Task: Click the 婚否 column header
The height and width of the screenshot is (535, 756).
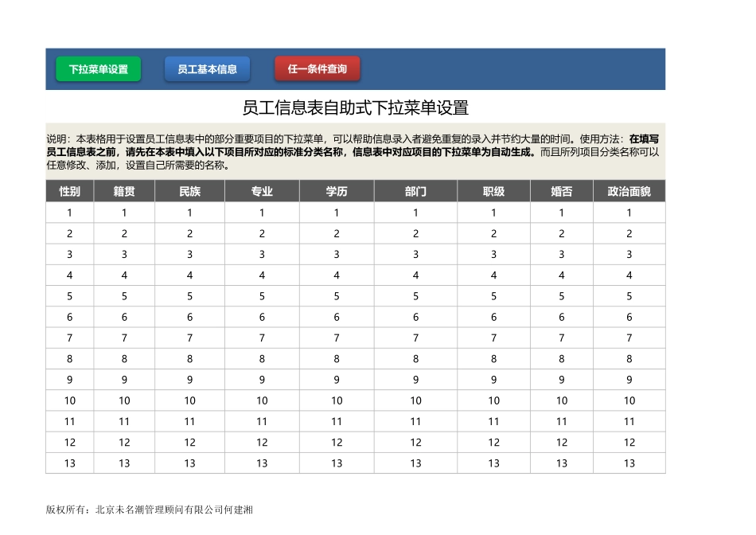Action: 561,191
